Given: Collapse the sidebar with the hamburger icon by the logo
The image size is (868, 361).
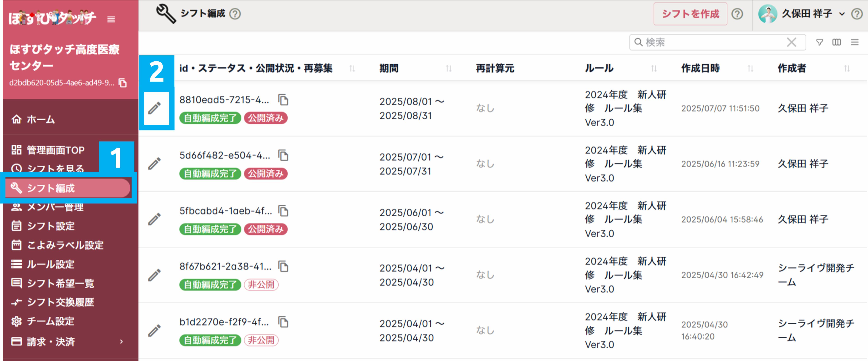Looking at the screenshot, I should (x=111, y=19).
